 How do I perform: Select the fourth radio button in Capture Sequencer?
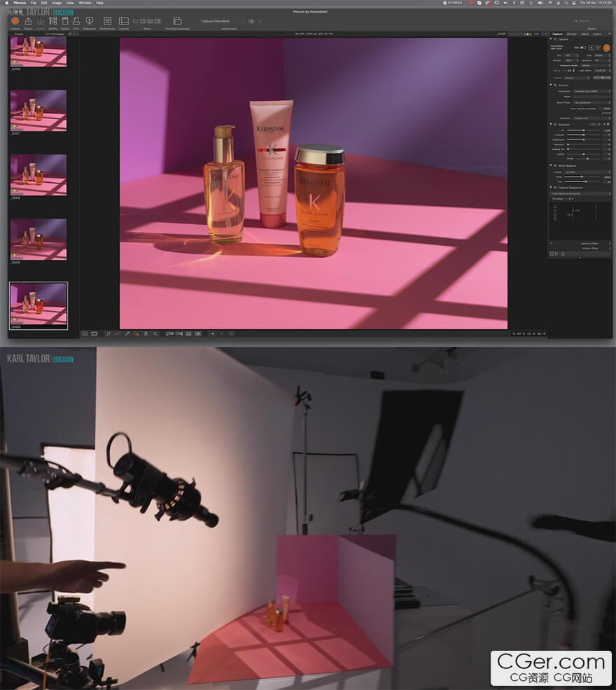[x=555, y=219]
